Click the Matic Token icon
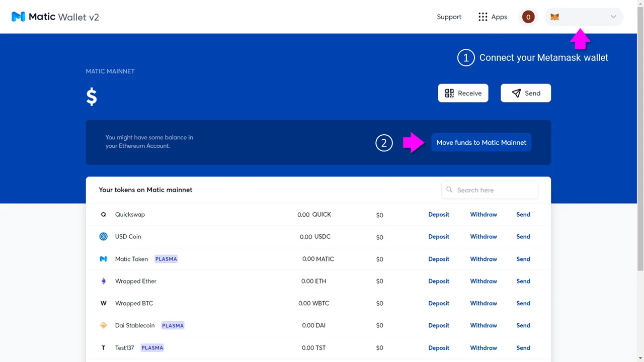This screenshot has width=644, height=362. [x=104, y=259]
